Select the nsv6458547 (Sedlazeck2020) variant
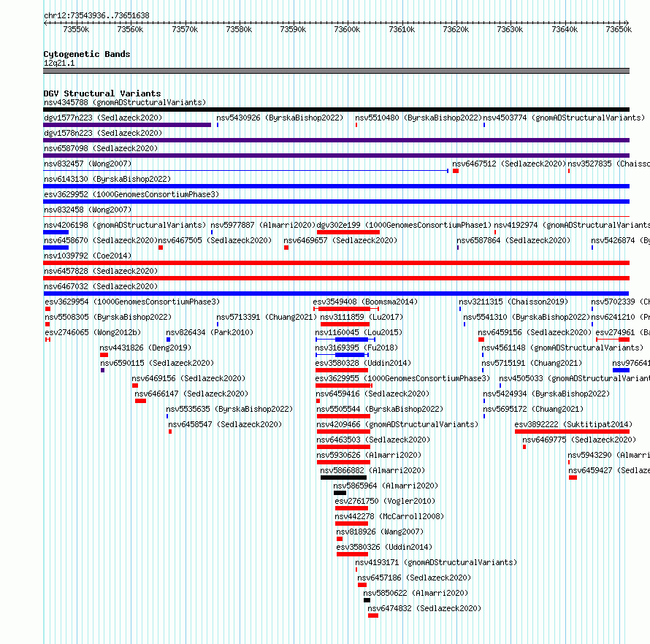The width and height of the screenshot is (650, 644). [225, 424]
